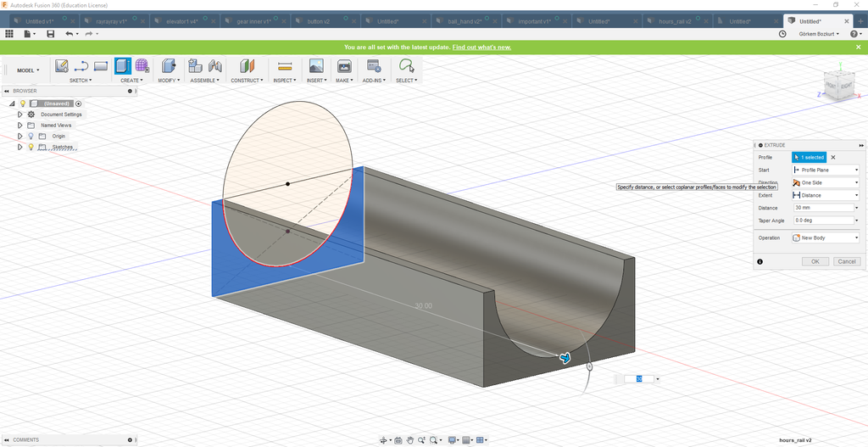This screenshot has width=868, height=447.
Task: Open the MODEL workspace menu
Action: 28,70
